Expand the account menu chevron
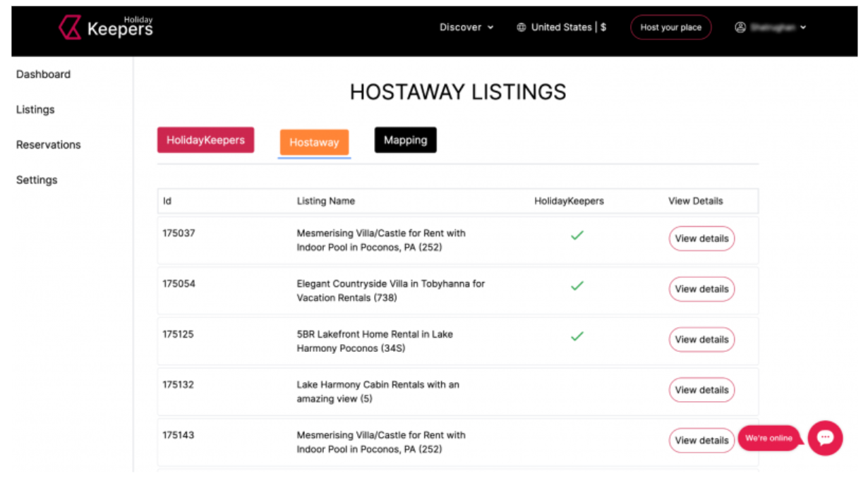This screenshot has width=868, height=478. pyautogui.click(x=803, y=27)
